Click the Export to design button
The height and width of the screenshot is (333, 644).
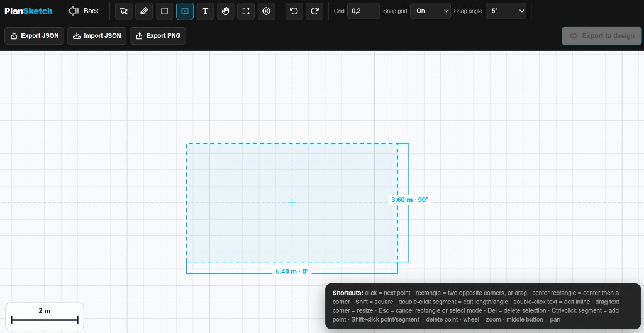click(602, 36)
